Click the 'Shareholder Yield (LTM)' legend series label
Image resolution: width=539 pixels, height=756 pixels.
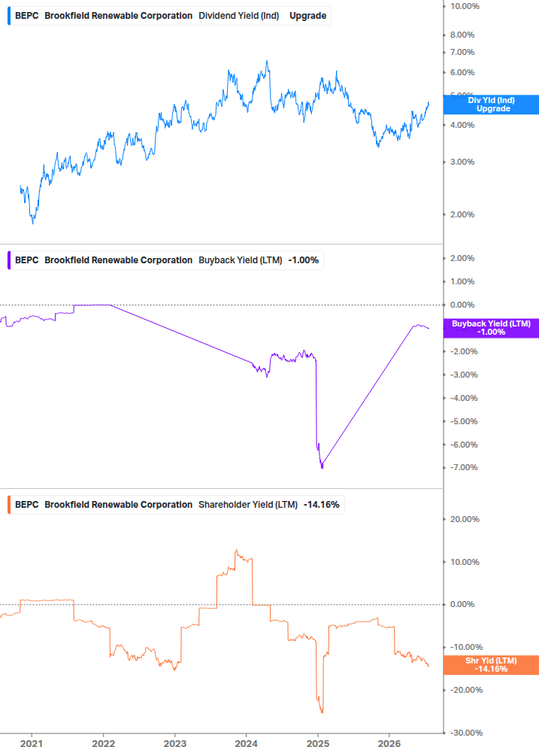(x=248, y=504)
